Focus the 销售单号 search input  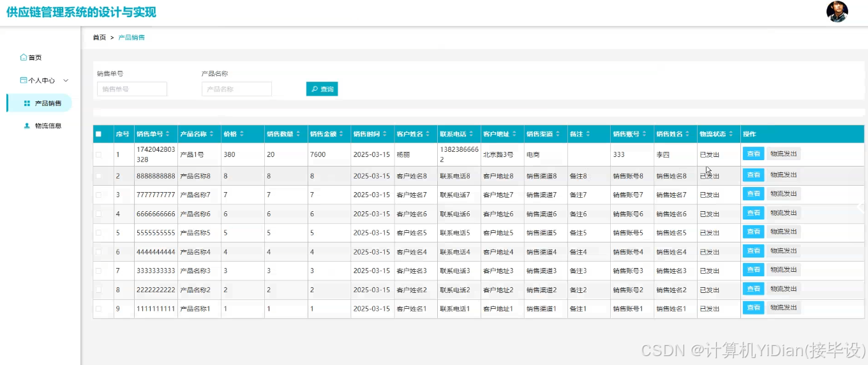(x=132, y=89)
